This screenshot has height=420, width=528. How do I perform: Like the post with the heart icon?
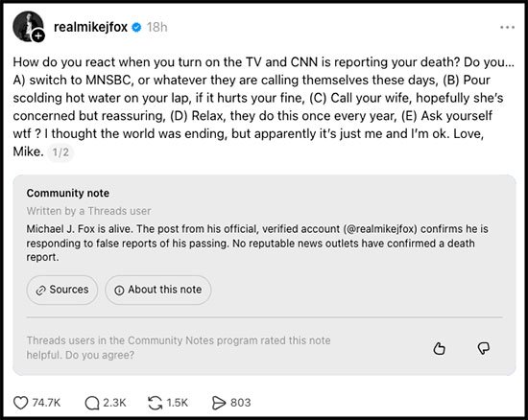click(x=20, y=403)
